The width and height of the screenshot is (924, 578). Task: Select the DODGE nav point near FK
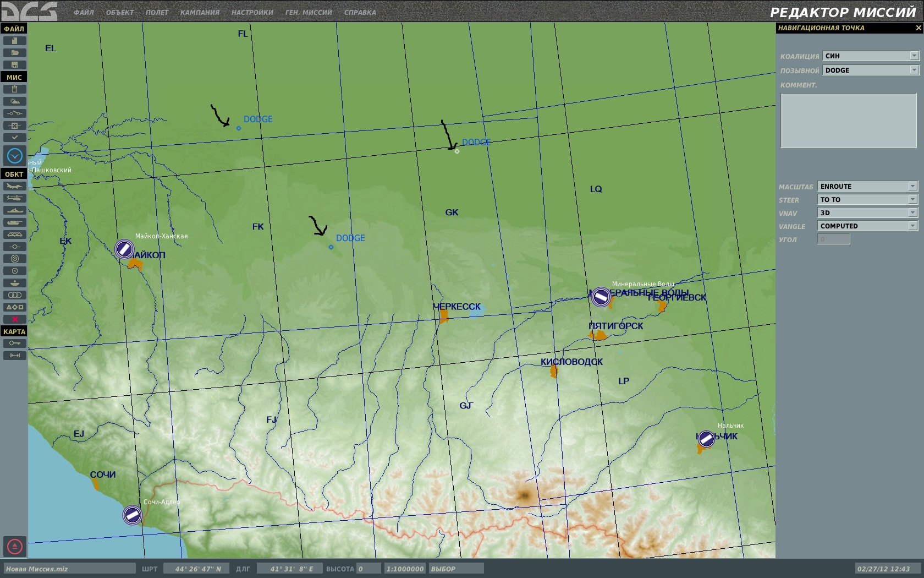click(331, 247)
